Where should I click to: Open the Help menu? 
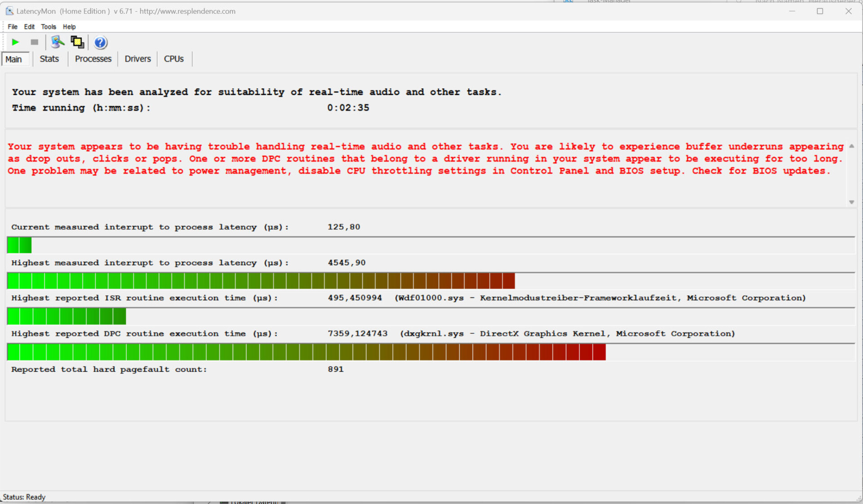click(x=69, y=27)
